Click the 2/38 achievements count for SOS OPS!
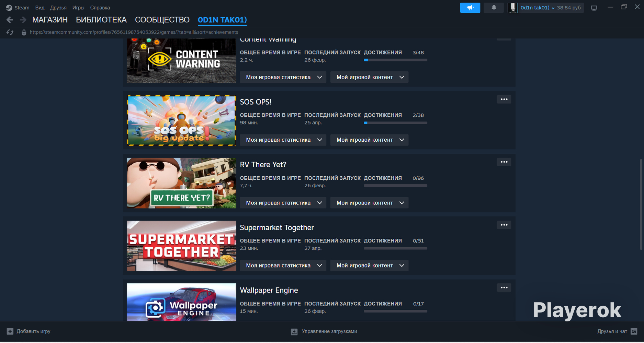The height and width of the screenshot is (343, 644). tap(418, 115)
